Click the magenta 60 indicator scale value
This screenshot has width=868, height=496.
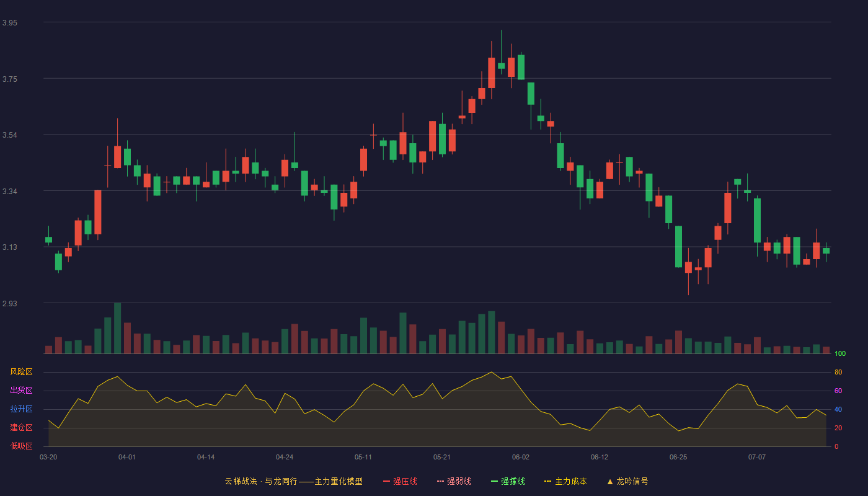point(838,391)
